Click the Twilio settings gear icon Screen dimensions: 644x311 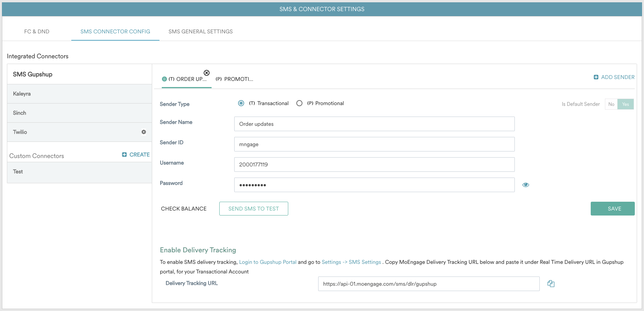click(x=144, y=132)
